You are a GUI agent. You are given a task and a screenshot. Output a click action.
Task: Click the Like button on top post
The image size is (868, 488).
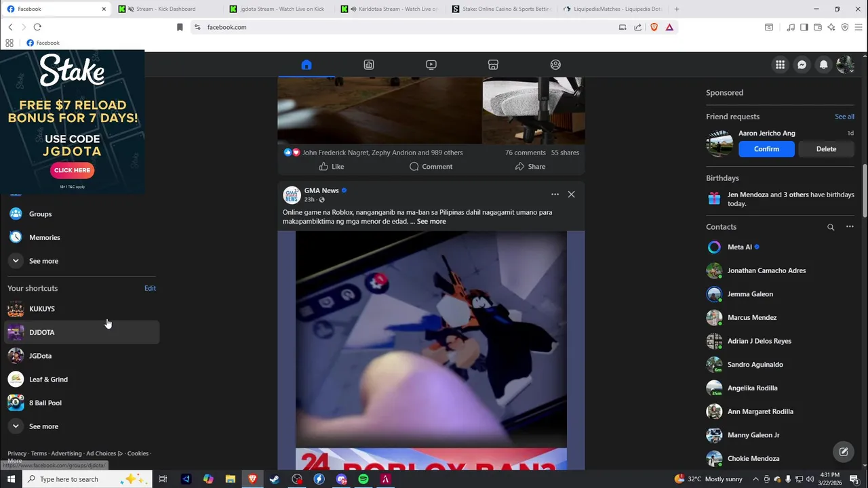tap(332, 167)
